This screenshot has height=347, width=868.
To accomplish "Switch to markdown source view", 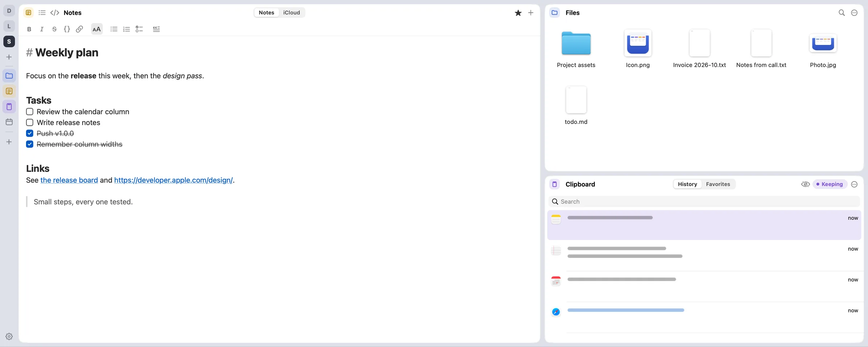I will tap(55, 13).
